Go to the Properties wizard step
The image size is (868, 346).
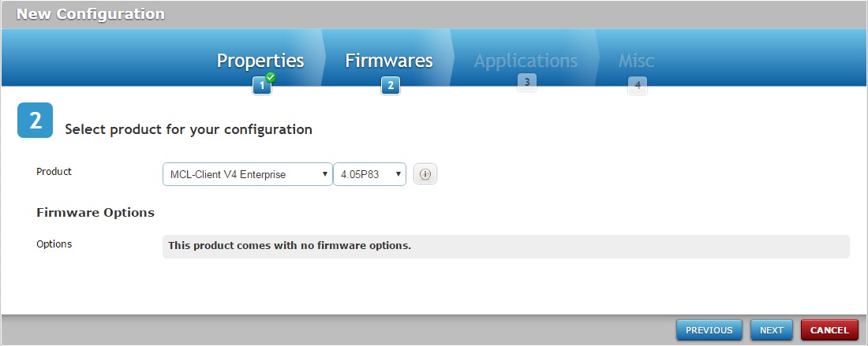coord(260,61)
